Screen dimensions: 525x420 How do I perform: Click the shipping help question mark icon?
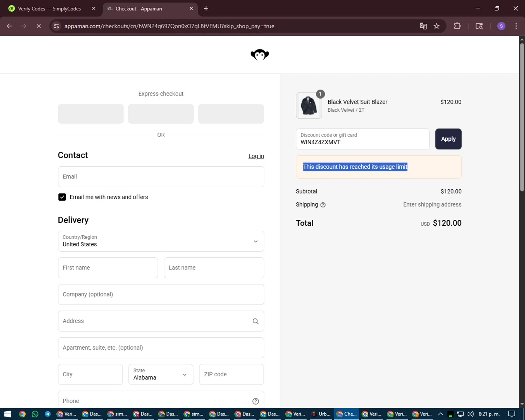tap(323, 205)
